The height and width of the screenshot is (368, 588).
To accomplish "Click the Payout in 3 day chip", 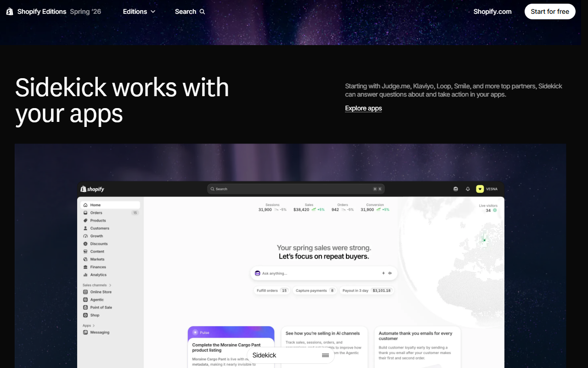I will tap(367, 291).
